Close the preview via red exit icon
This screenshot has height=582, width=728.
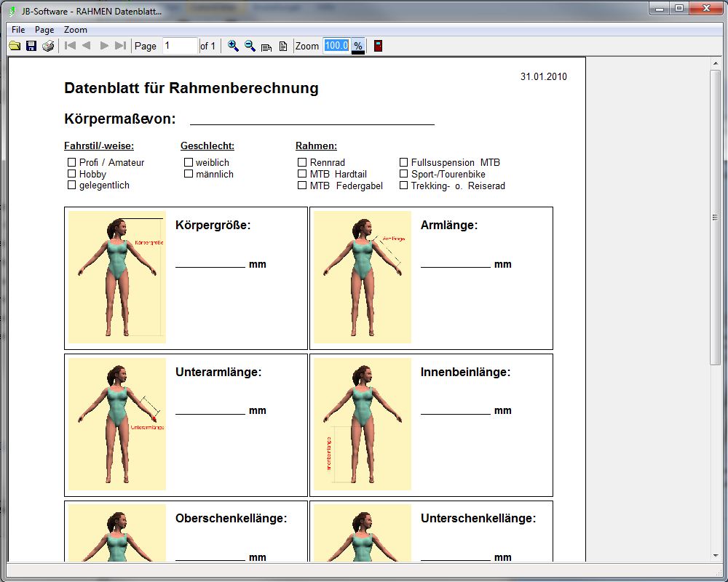379,46
